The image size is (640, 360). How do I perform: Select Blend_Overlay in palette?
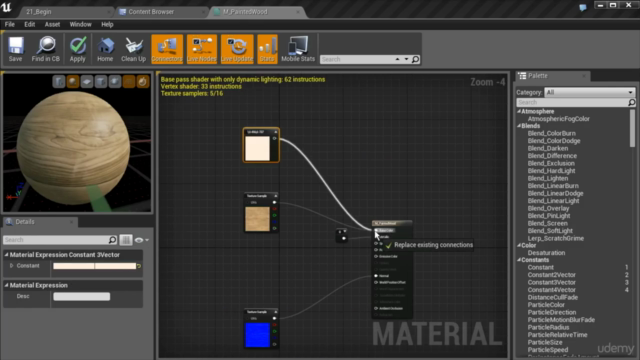pyautogui.click(x=548, y=208)
